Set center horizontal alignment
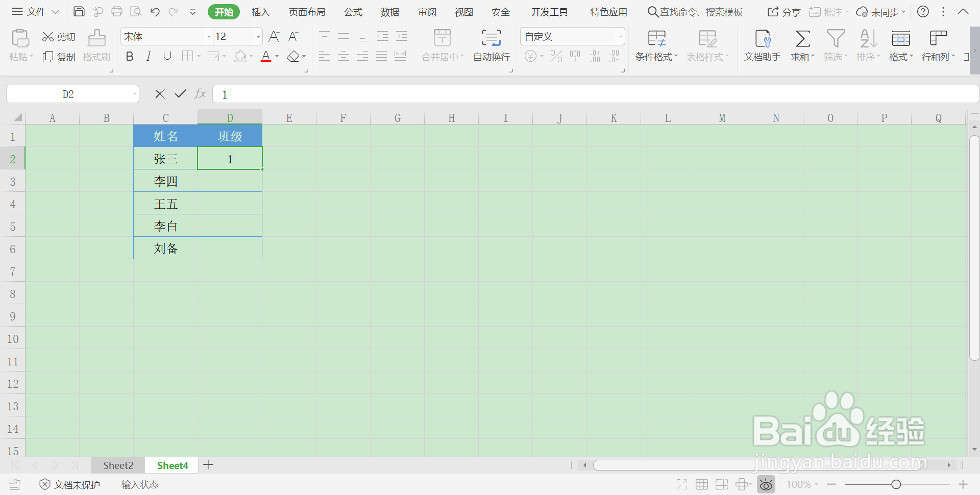Viewport: 980px width, 495px height. [x=344, y=56]
